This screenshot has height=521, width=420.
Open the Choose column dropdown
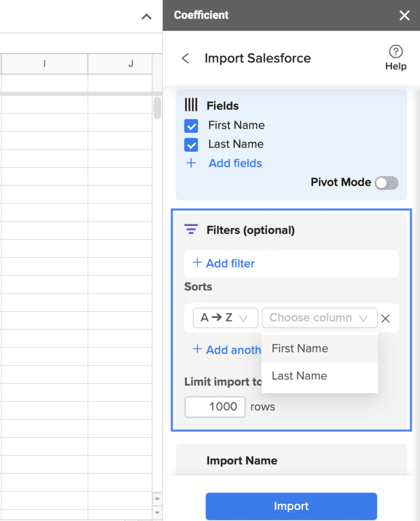click(x=320, y=318)
